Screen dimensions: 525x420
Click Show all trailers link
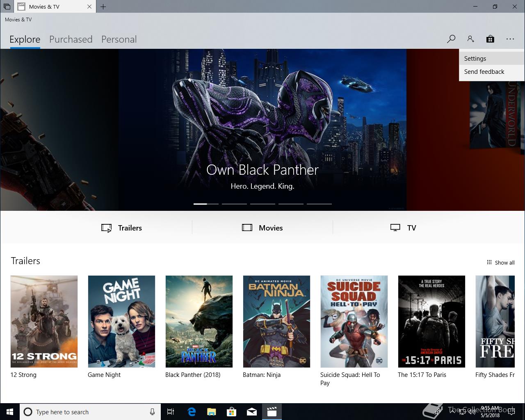tap(501, 262)
